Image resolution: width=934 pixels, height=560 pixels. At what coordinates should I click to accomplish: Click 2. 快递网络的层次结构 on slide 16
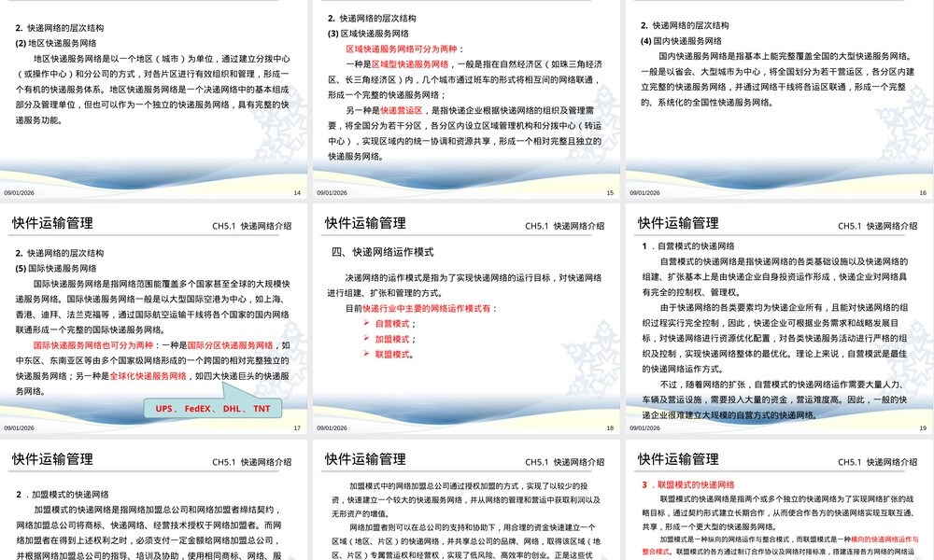coord(685,25)
